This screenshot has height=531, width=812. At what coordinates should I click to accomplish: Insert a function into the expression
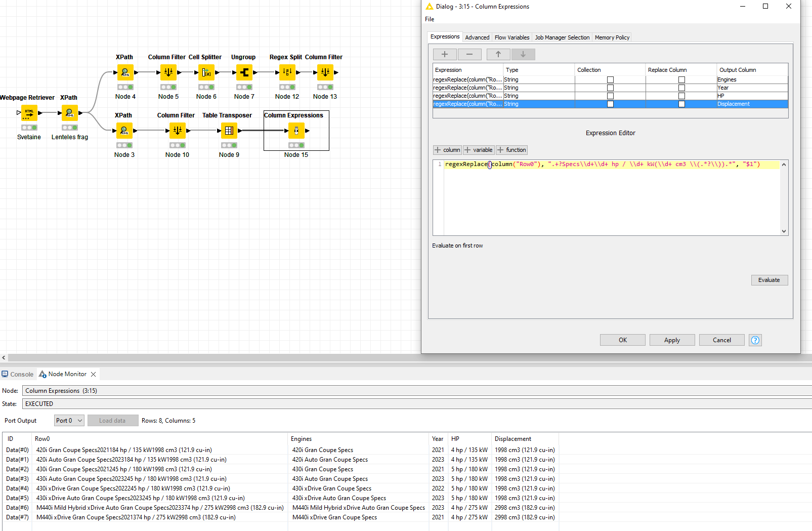(x=511, y=150)
